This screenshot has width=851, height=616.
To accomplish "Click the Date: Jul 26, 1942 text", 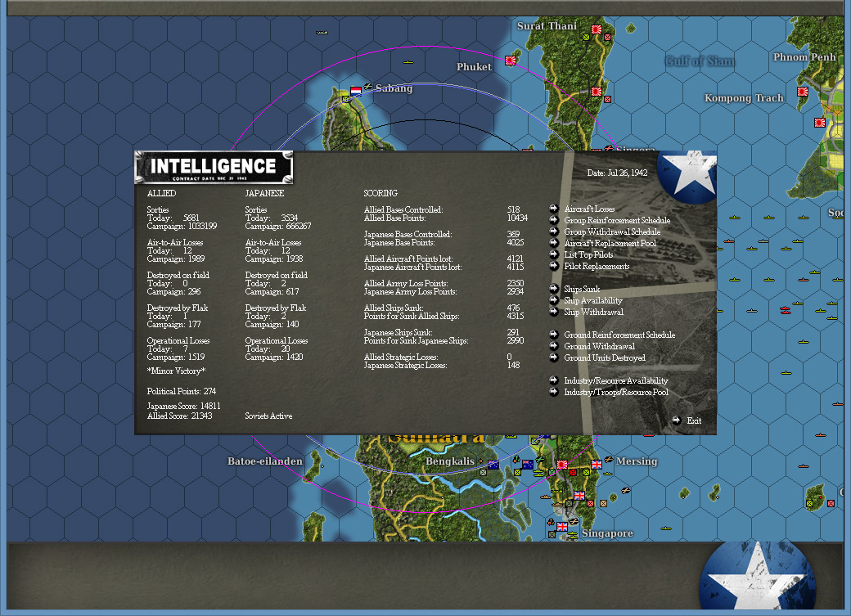I will pos(617,173).
